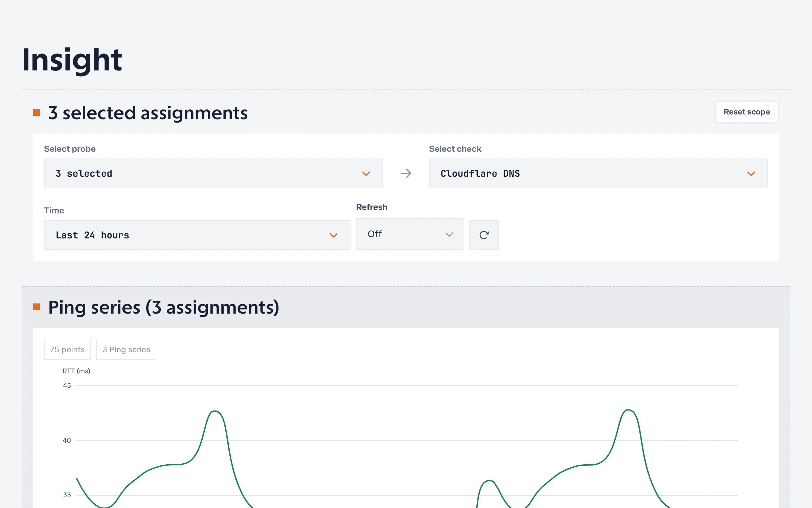Click the 3 Ping series badge
812x508 pixels.
coord(126,349)
